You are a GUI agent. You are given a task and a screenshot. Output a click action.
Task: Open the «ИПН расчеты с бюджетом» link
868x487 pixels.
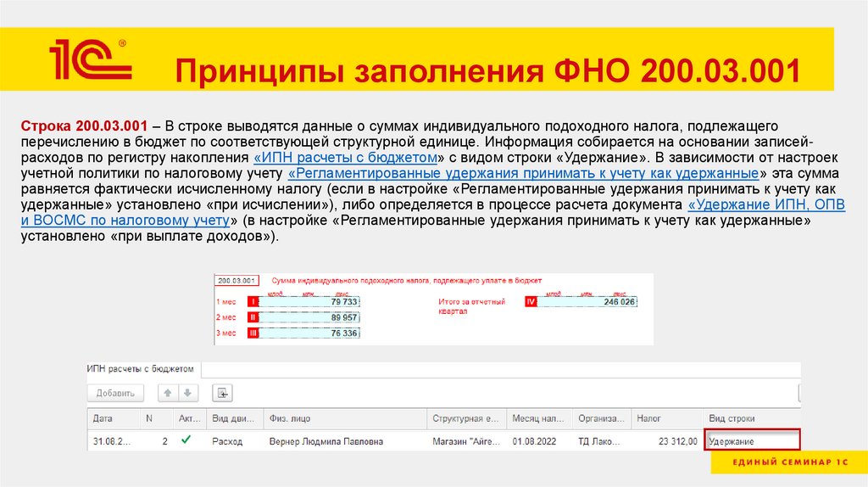coord(346,159)
